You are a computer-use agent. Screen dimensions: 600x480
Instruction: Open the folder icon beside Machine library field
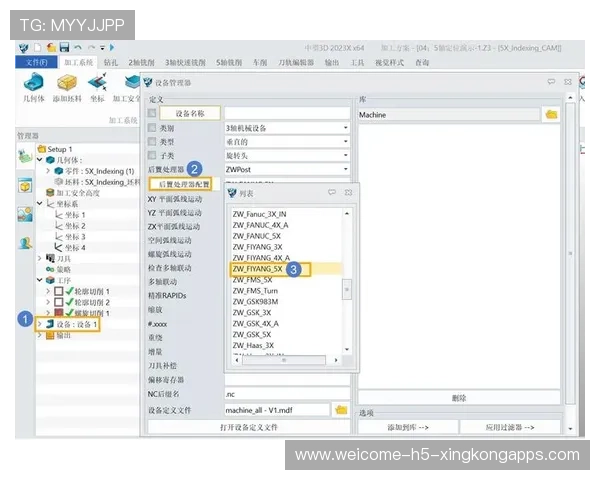click(550, 115)
